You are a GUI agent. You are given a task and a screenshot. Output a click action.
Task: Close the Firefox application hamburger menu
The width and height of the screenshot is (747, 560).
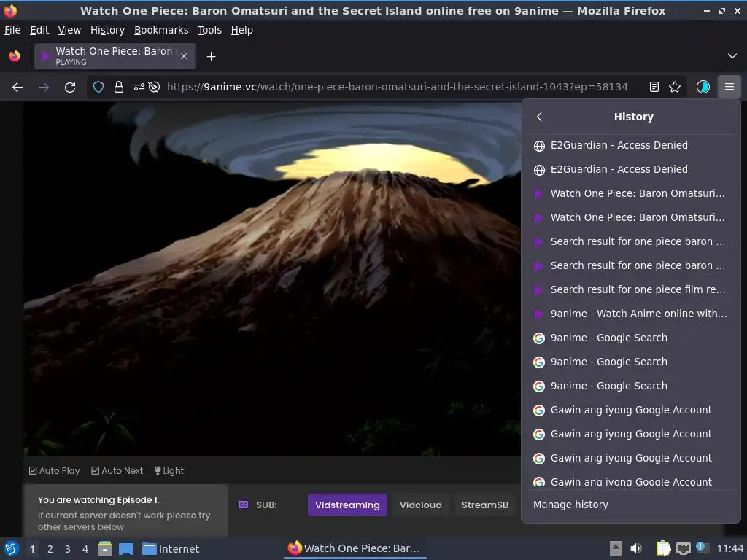[x=729, y=87]
